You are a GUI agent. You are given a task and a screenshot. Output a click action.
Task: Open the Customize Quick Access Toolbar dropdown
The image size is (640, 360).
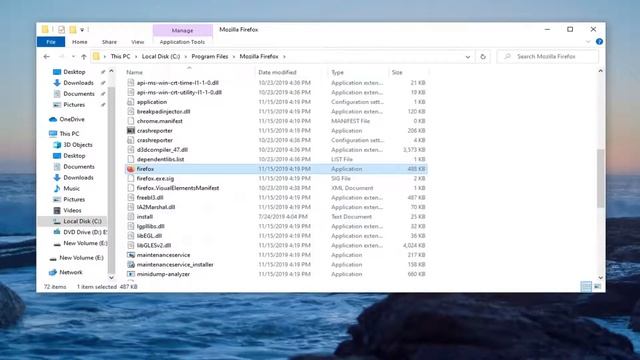[x=82, y=30]
